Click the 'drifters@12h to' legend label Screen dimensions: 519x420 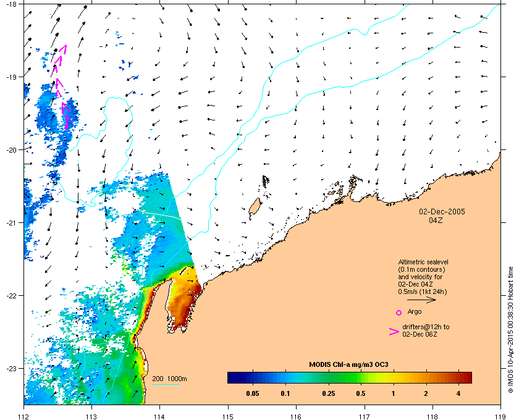(426, 327)
